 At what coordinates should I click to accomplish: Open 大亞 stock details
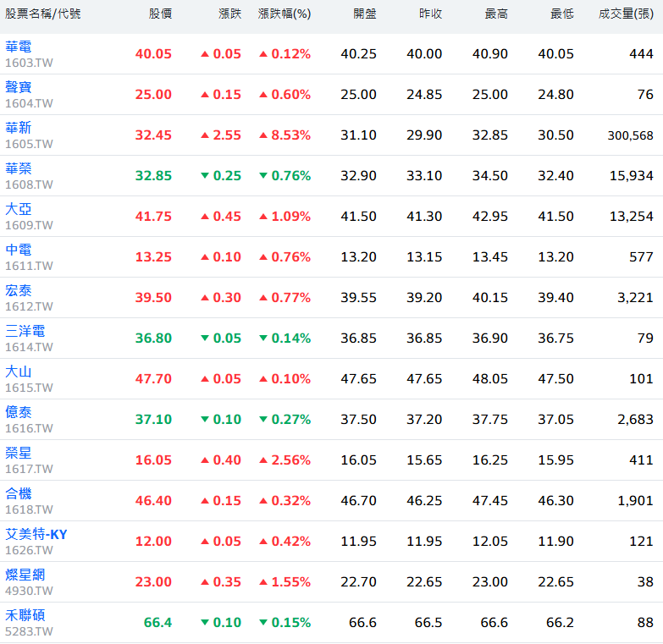(x=18, y=209)
